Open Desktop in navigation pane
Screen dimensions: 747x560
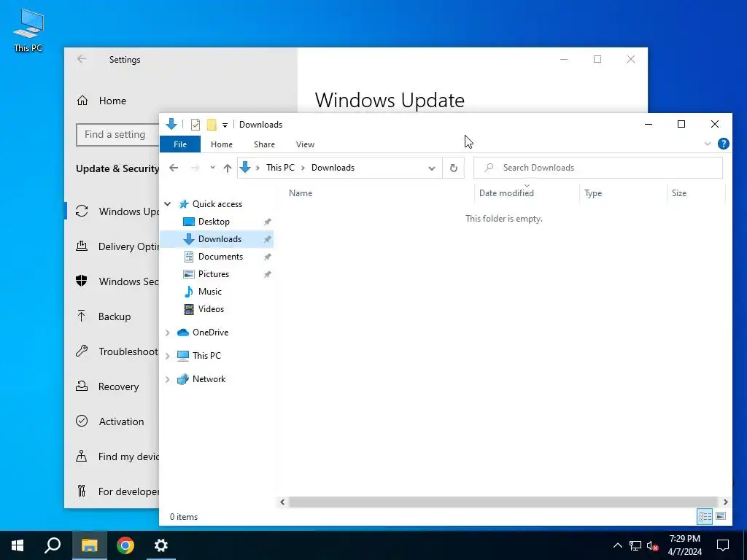pos(214,222)
